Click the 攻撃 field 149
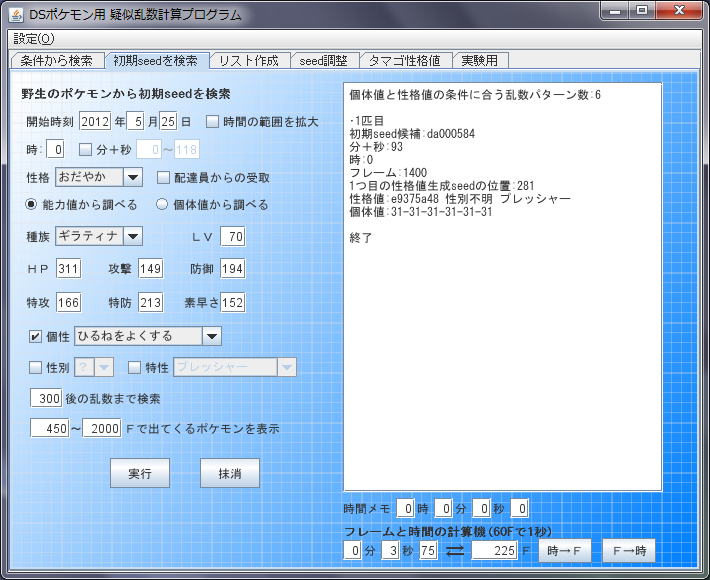Image resolution: width=710 pixels, height=580 pixels. pyautogui.click(x=151, y=269)
